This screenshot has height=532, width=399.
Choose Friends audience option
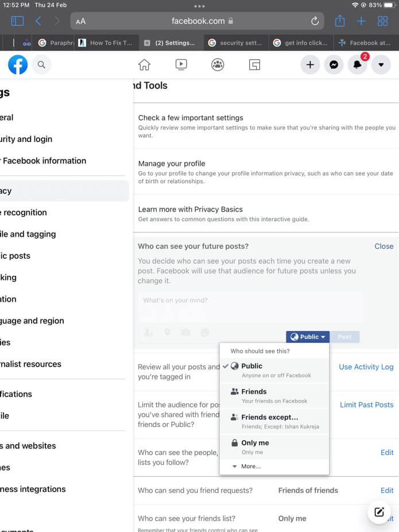(x=274, y=396)
